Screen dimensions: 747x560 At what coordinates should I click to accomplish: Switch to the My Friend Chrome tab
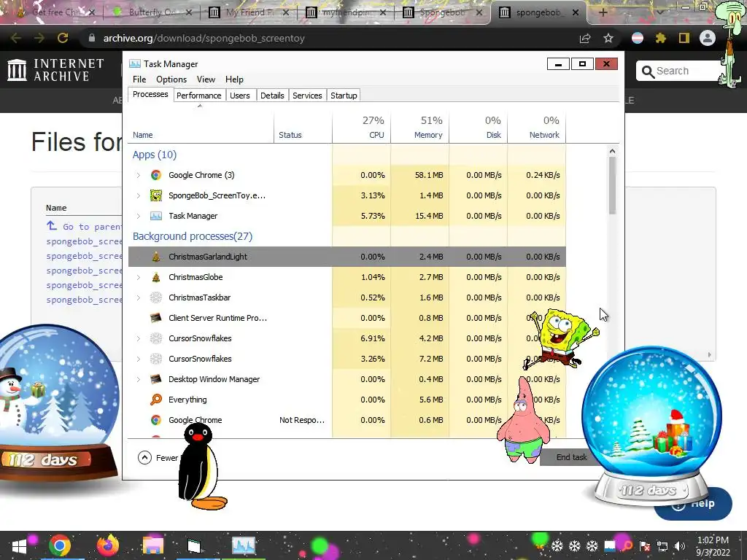point(249,12)
